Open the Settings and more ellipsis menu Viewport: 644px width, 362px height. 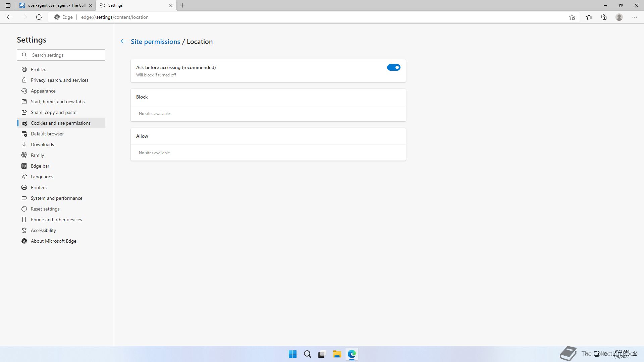pyautogui.click(x=635, y=17)
